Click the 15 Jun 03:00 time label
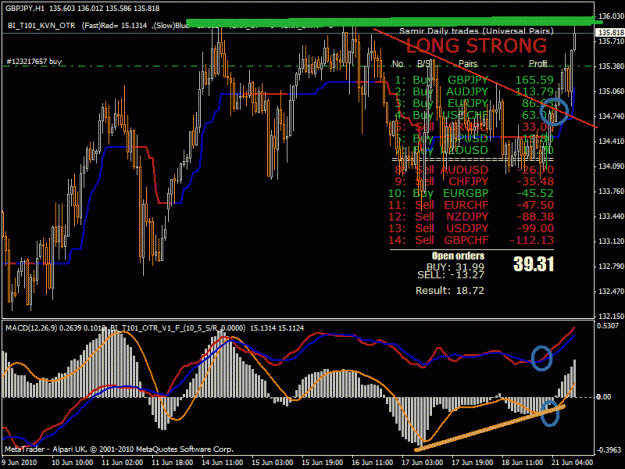This screenshot has height=469, width=625. click(x=272, y=463)
